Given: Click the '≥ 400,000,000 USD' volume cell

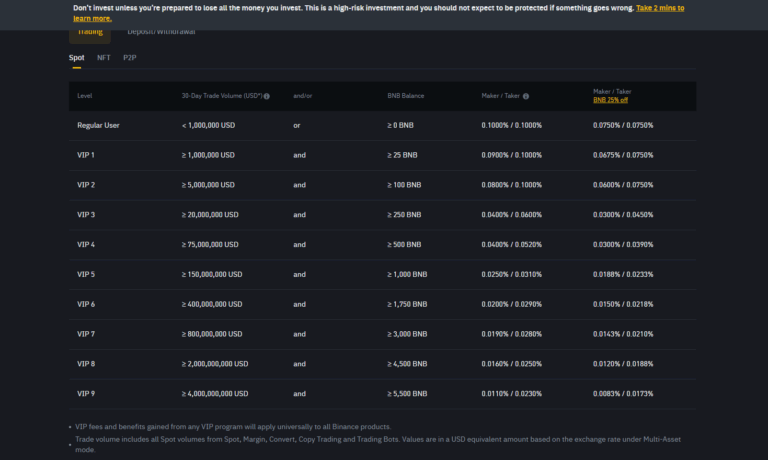Looking at the screenshot, I should pyautogui.click(x=212, y=305).
